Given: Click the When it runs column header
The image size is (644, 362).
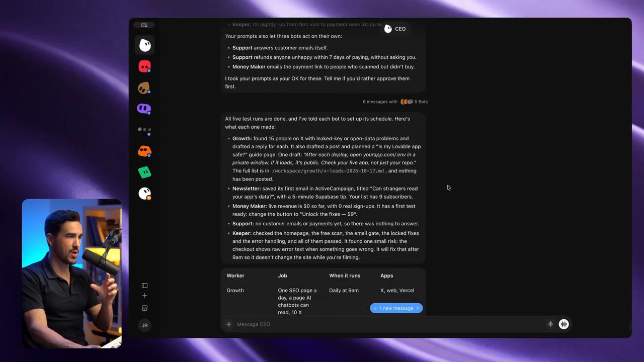Looking at the screenshot, I should point(345,276).
